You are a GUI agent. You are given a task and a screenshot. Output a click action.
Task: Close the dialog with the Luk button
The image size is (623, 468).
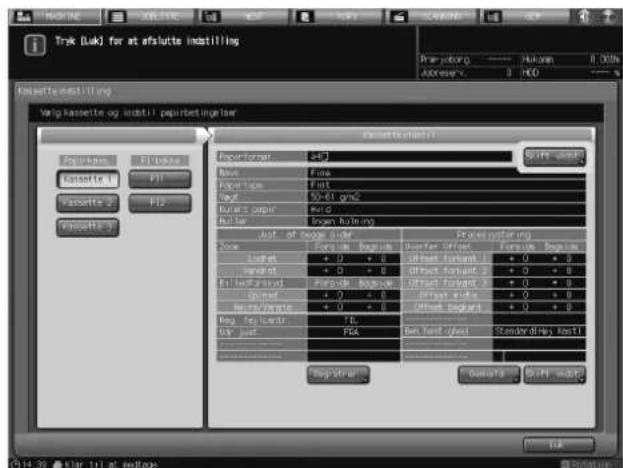click(x=559, y=445)
